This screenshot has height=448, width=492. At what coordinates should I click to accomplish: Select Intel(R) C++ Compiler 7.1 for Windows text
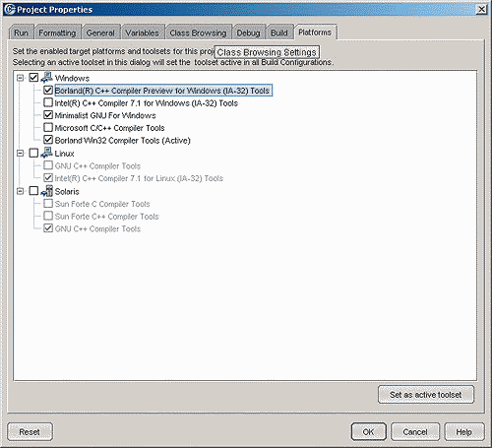coord(147,103)
